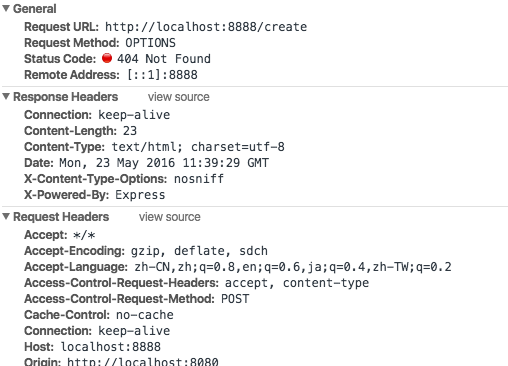The image size is (508, 366).
Task: Click the OPTIONS request method value
Action: coord(150,43)
